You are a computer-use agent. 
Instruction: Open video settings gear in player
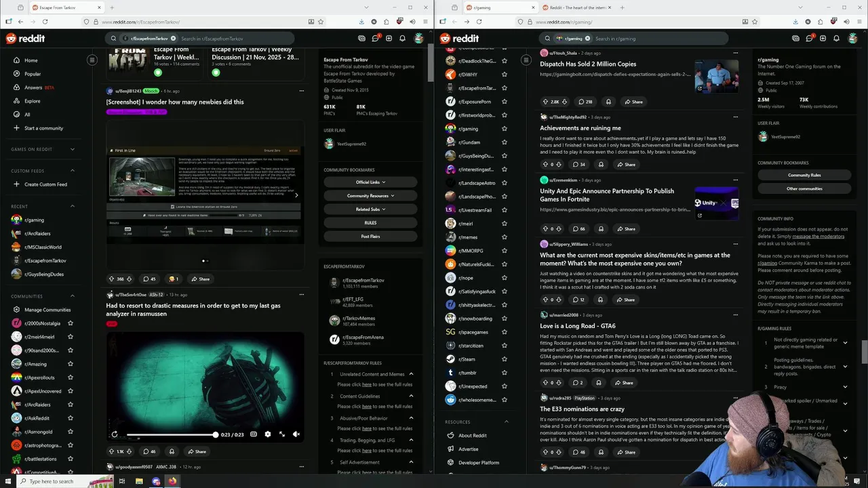click(x=268, y=434)
